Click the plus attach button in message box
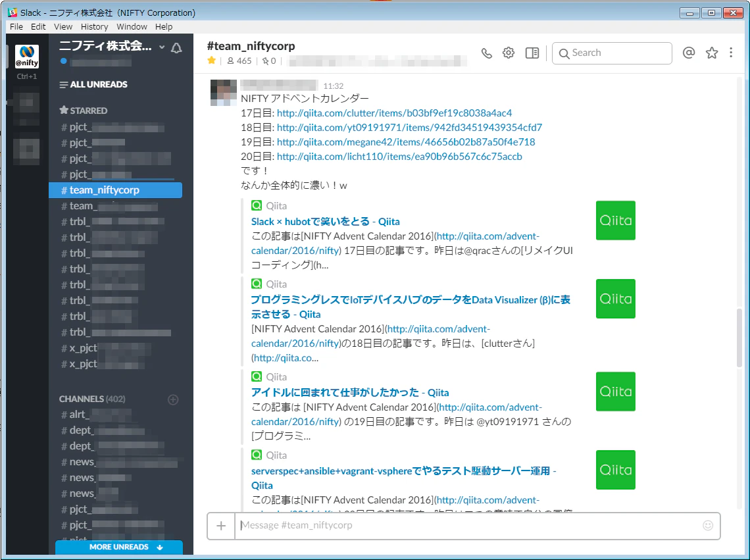The image size is (750, 560). [221, 526]
